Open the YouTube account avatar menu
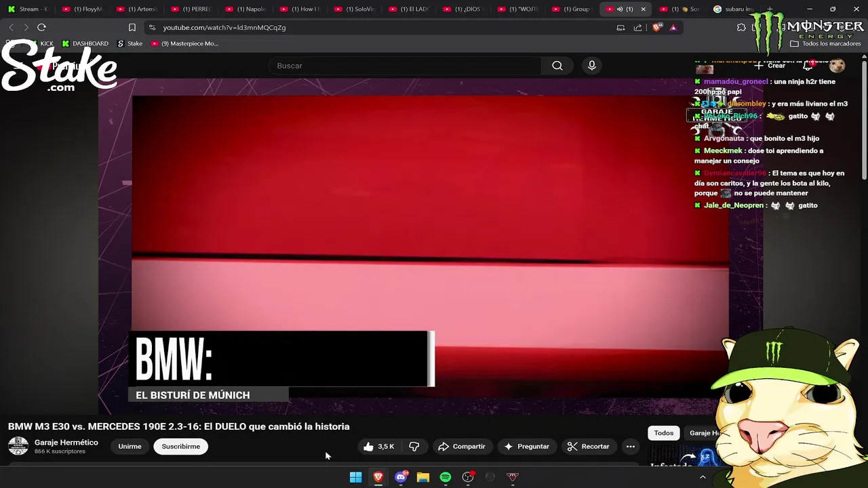 coord(837,66)
